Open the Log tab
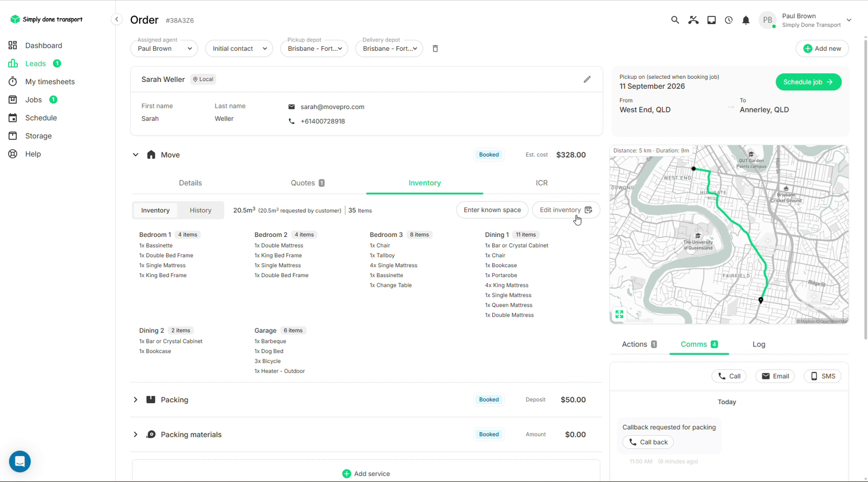This screenshot has height=482, width=868. coord(759,344)
